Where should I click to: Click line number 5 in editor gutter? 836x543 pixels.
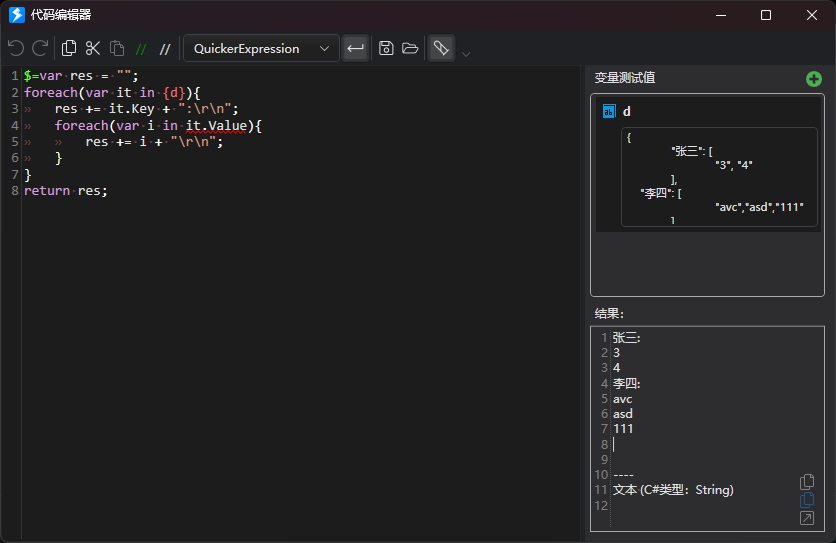(x=15, y=142)
